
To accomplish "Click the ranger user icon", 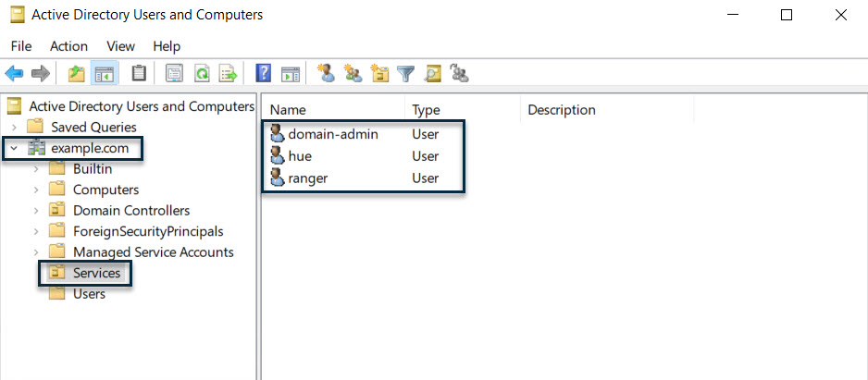I will pos(277,178).
